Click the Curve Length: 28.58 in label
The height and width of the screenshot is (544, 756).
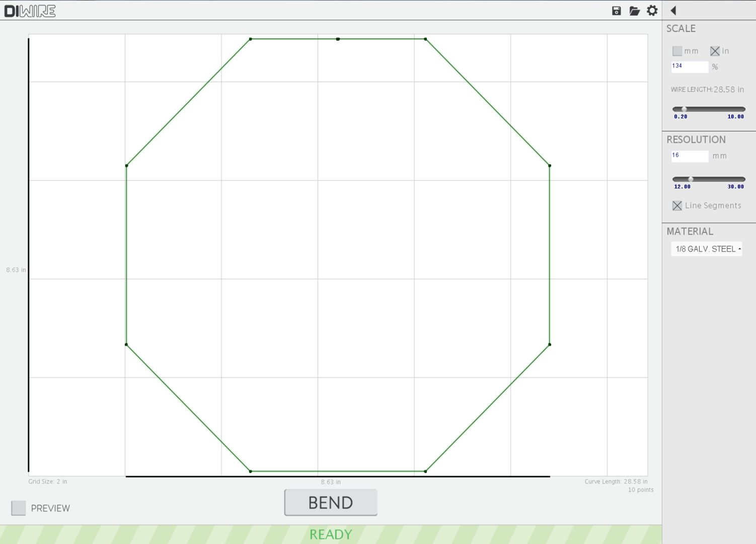(616, 482)
